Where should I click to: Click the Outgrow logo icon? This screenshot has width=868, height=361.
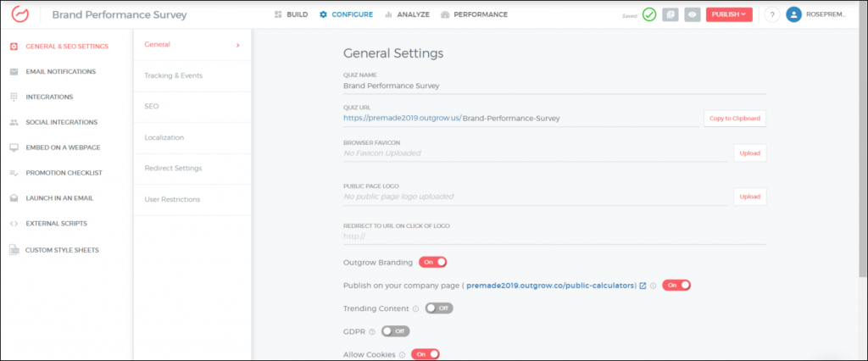click(x=20, y=14)
